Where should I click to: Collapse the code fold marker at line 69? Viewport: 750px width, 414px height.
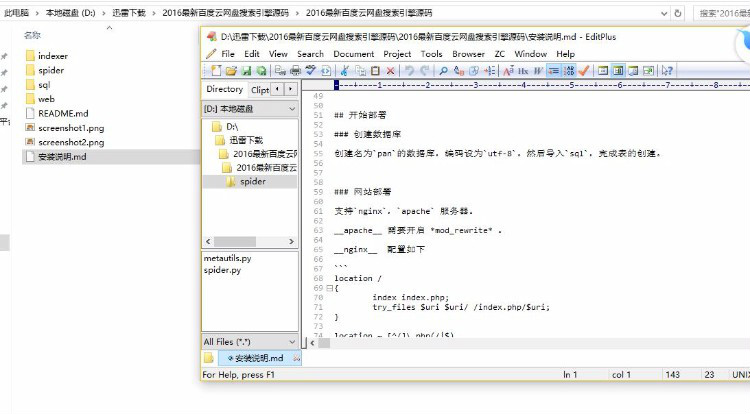click(329, 288)
